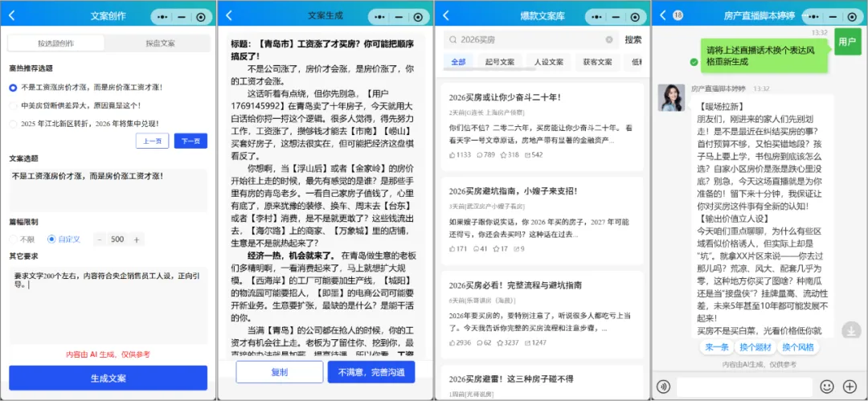Screen dimensions: 868x401
Task: Go back from the 文案生成 screen
Action: [229, 16]
